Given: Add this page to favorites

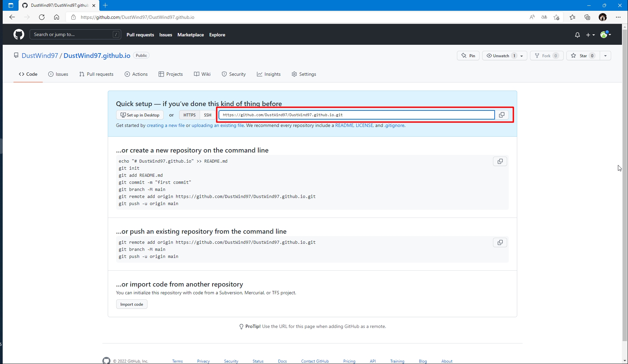Looking at the screenshot, I should pyautogui.click(x=556, y=17).
